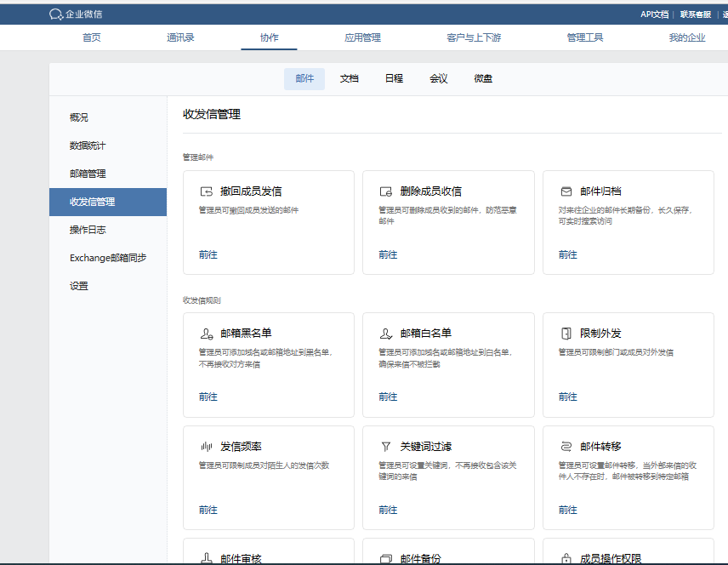Open the API文档 link
Screen dimensions: 728x565
coord(653,14)
